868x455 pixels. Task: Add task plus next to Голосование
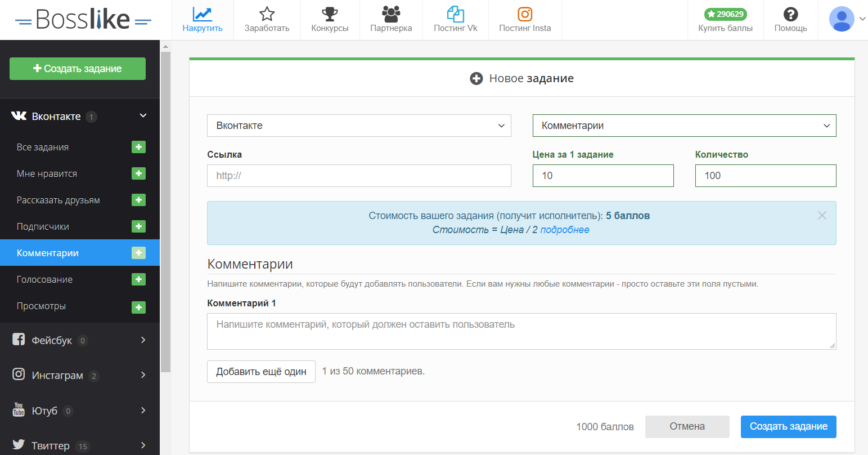[x=138, y=279]
